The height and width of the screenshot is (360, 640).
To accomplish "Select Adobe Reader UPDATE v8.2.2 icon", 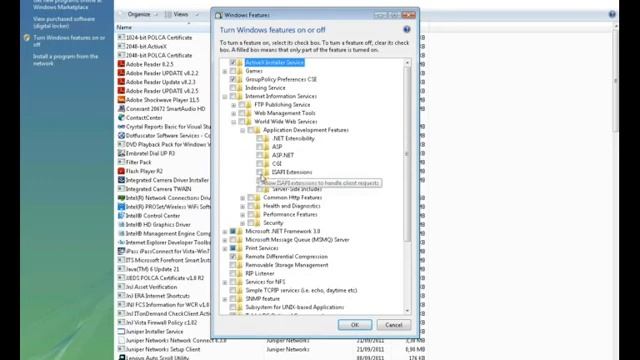I will [x=121, y=73].
